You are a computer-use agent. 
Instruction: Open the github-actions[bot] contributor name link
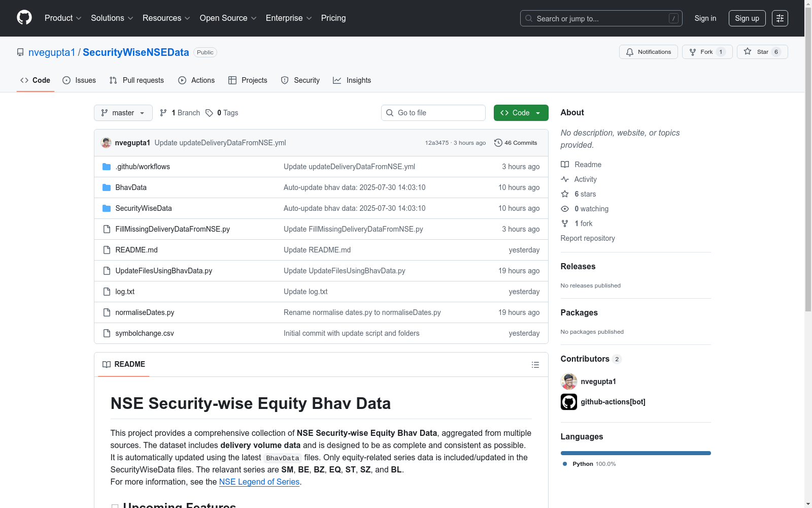(x=613, y=402)
